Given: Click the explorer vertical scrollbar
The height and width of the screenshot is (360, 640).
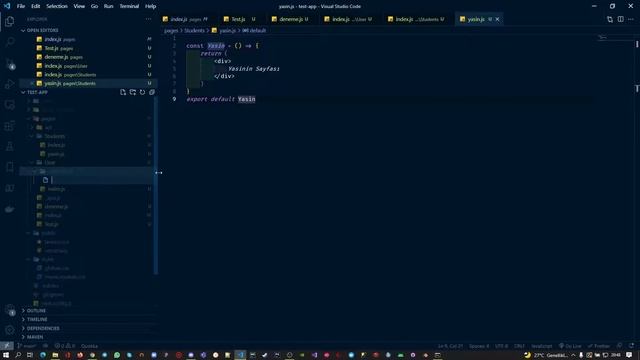Looking at the screenshot, I should pos(156,186).
